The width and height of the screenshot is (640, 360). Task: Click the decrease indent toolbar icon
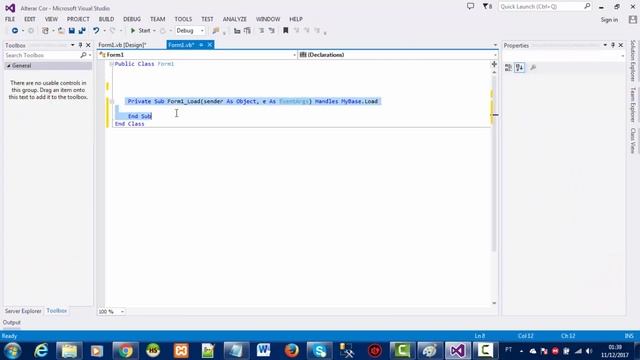[237, 31]
